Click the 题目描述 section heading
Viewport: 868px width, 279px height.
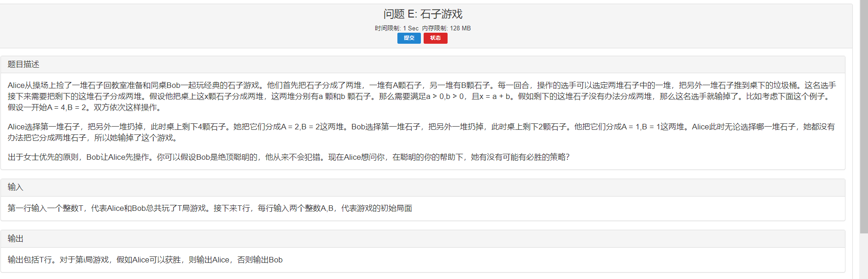click(x=23, y=64)
